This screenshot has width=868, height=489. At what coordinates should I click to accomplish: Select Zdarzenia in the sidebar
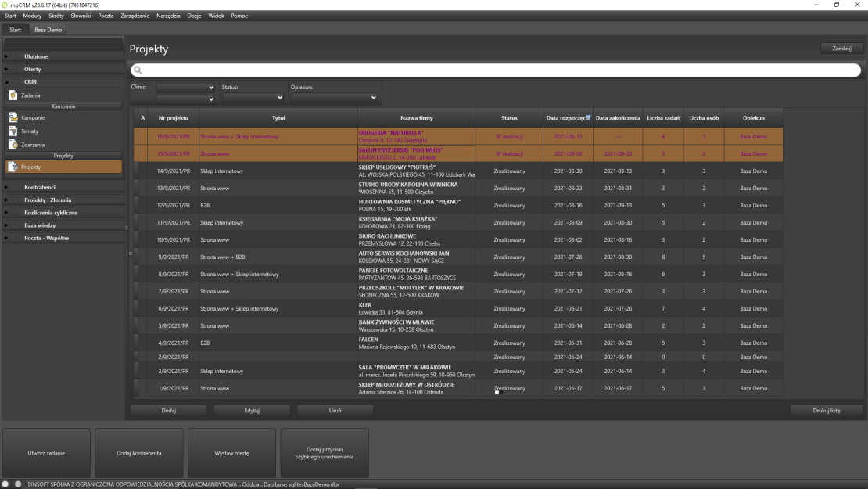(x=33, y=145)
